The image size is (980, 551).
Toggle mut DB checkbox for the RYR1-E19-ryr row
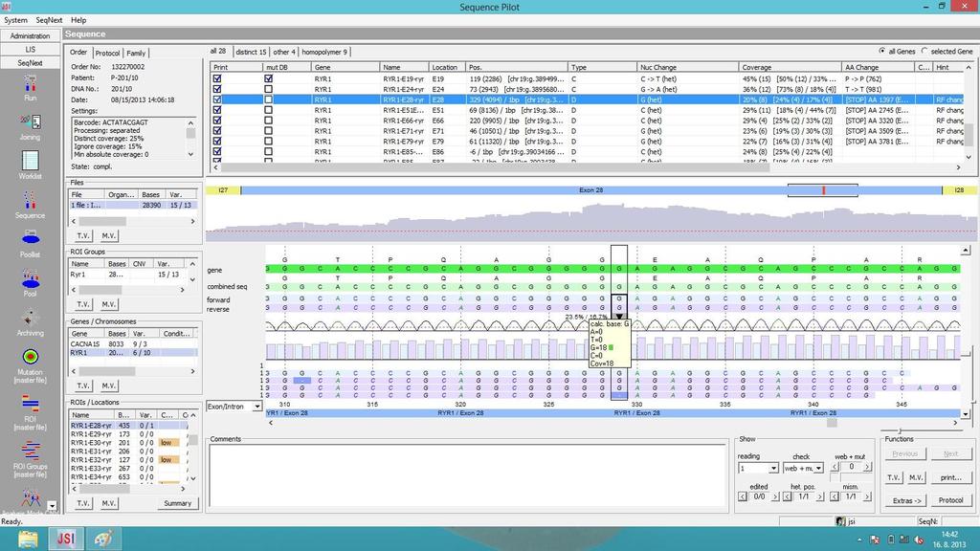(x=268, y=78)
